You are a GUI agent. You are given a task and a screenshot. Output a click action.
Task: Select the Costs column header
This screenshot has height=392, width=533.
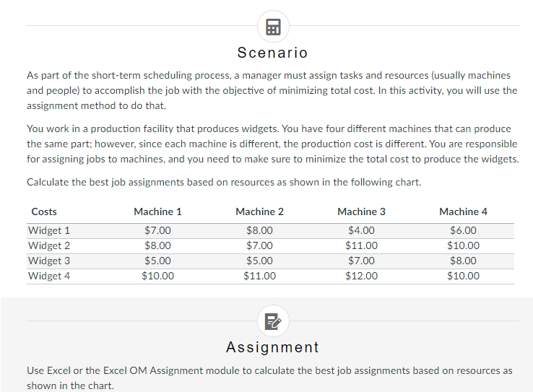point(44,212)
